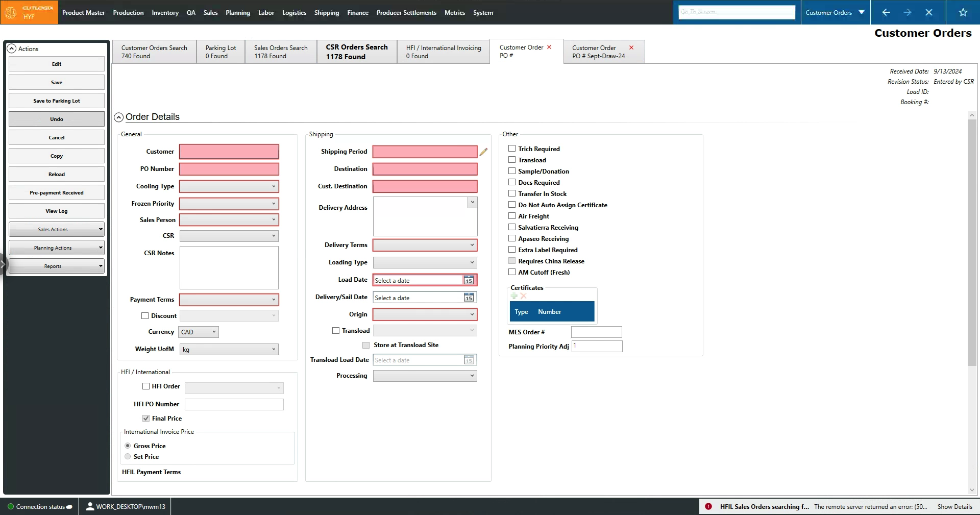The width and height of the screenshot is (980, 515).
Task: Click the Save to Parking Lot button
Action: (56, 101)
